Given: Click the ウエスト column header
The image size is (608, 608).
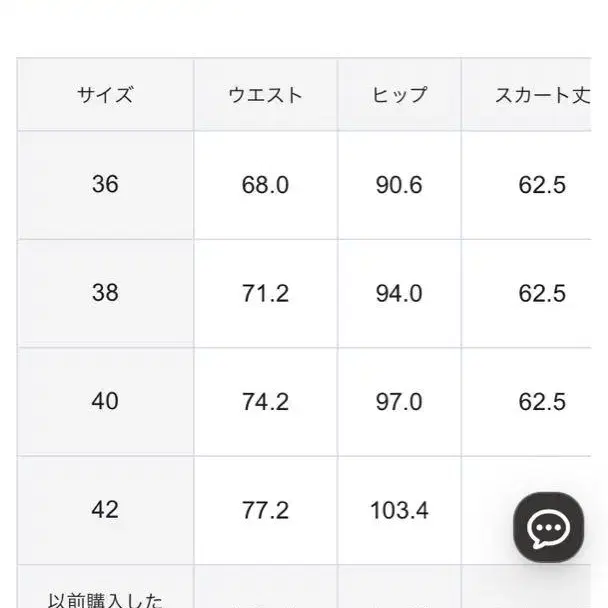Looking at the screenshot, I should click(265, 96).
